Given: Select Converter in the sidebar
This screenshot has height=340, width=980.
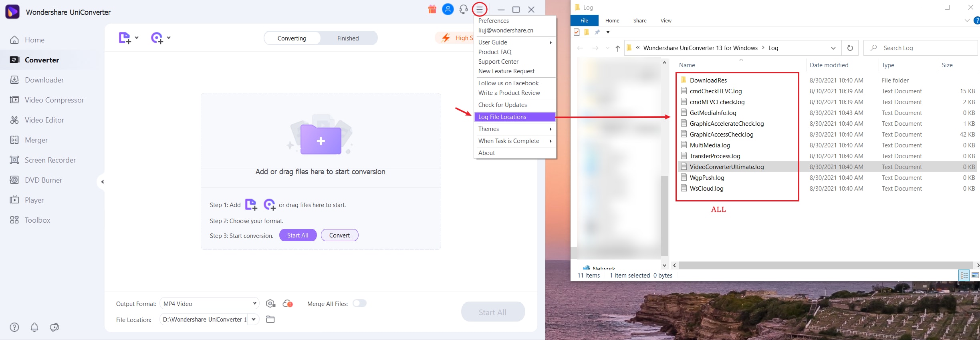Looking at the screenshot, I should click(x=34, y=60).
